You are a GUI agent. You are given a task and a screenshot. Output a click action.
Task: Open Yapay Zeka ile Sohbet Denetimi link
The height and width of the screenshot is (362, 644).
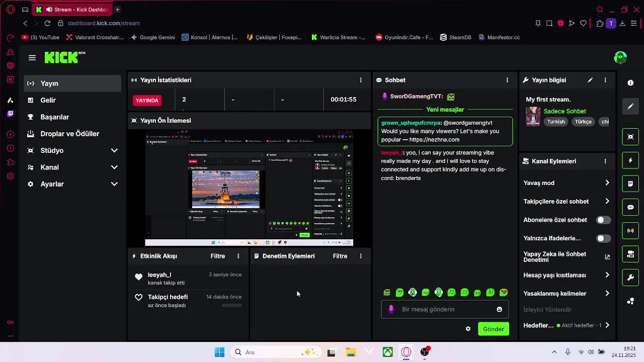pyautogui.click(x=567, y=257)
